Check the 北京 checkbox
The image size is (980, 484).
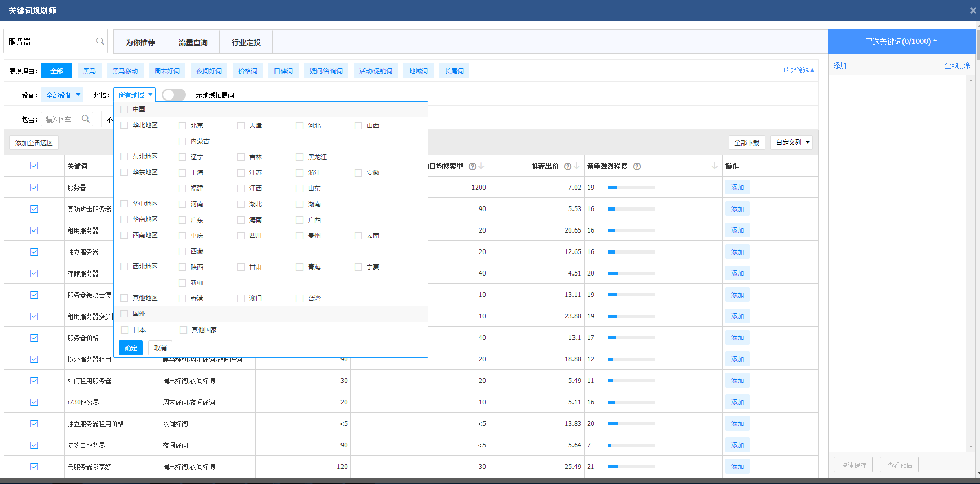[x=182, y=126]
